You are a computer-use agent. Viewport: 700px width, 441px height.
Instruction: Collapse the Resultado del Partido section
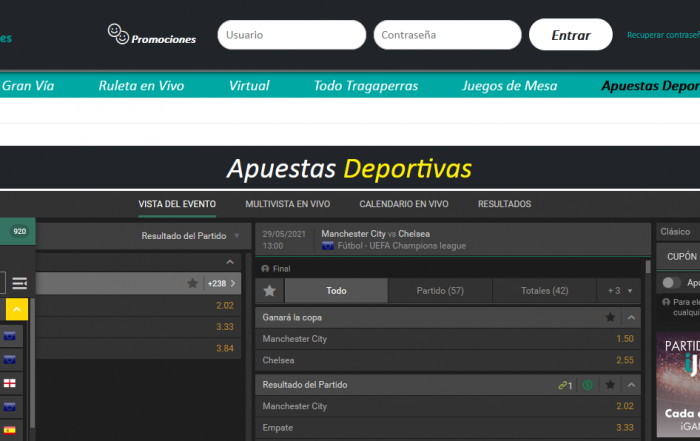point(631,385)
